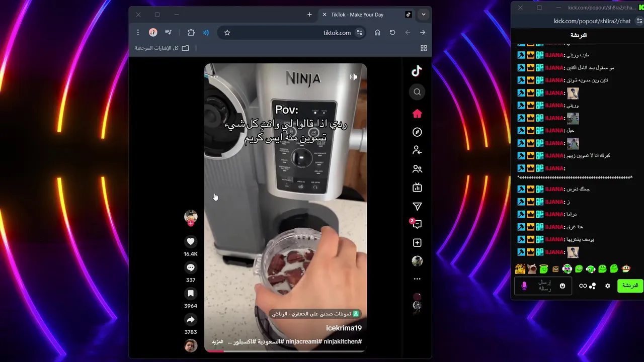Image resolution: width=644 pixels, height=362 pixels.
Task: Open the comments showing 337
Action: click(191, 267)
